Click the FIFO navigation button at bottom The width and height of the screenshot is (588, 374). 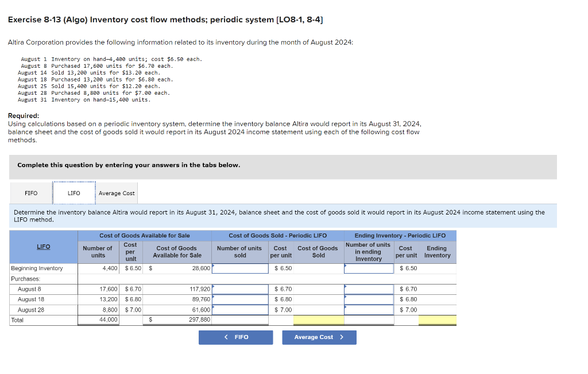[235, 337]
